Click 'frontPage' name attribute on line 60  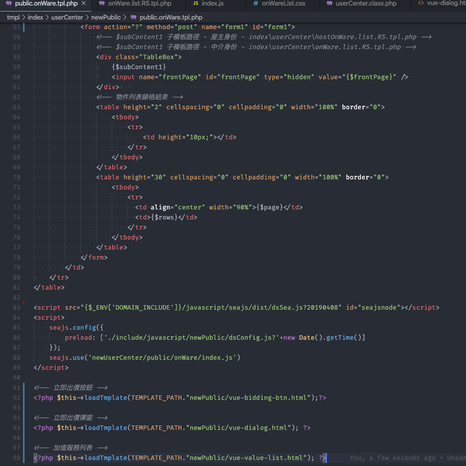pyautogui.click(x=180, y=77)
